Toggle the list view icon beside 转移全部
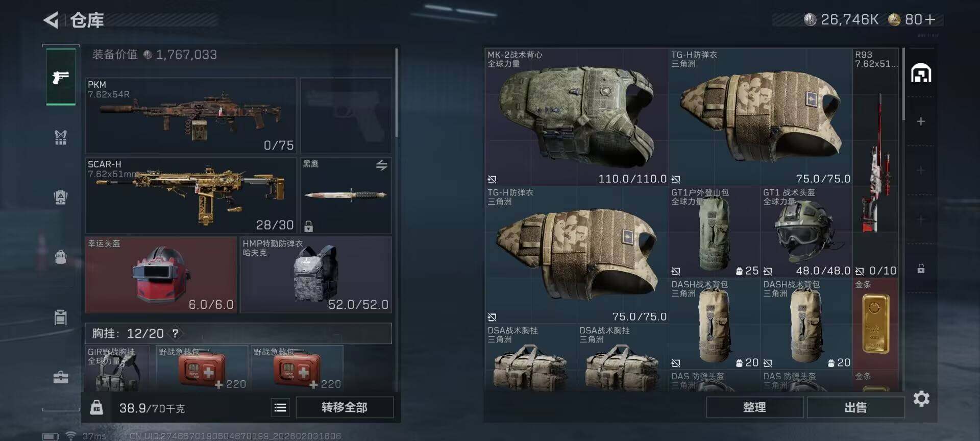The height and width of the screenshot is (441, 980). [280, 407]
